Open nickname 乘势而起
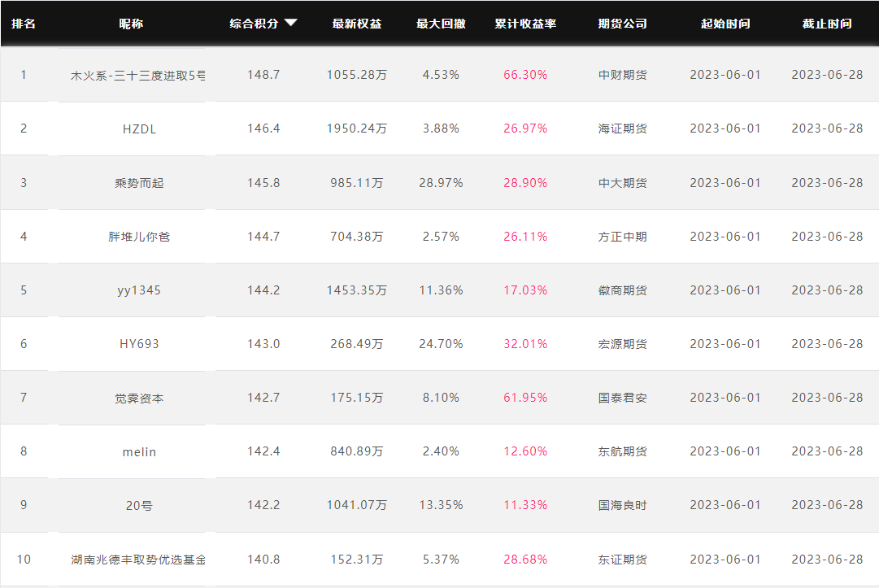The height and width of the screenshot is (588, 879). pos(140,183)
